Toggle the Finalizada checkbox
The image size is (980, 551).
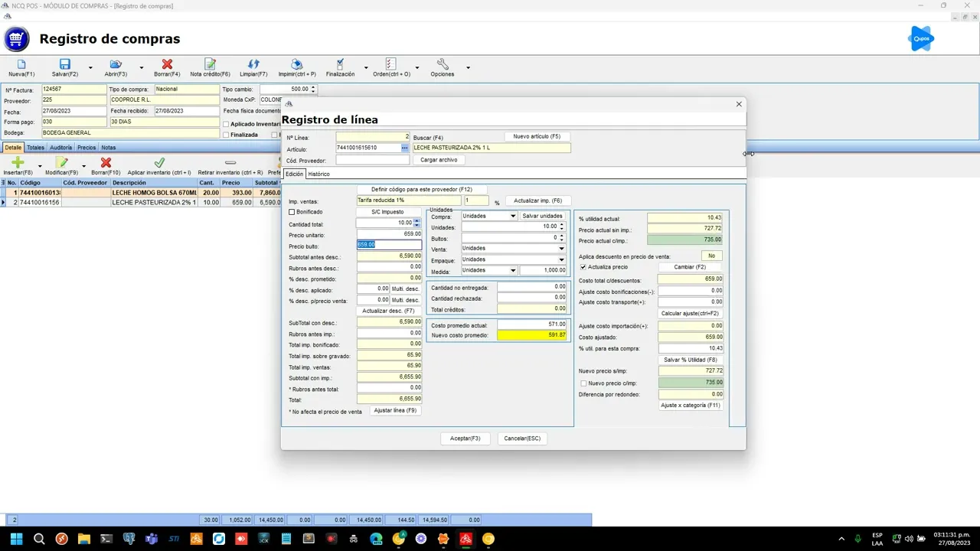226,135
